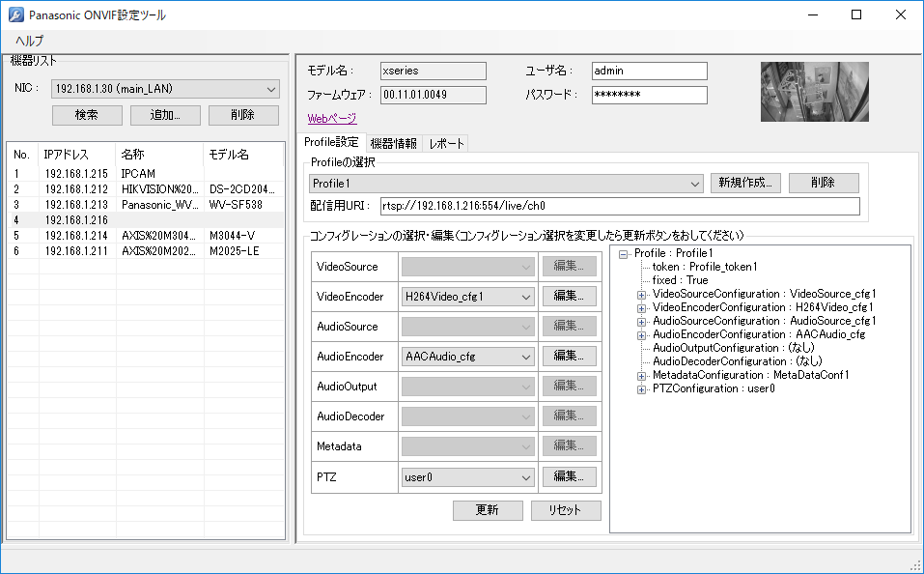Click the モデル名 column header in device list

tap(243, 155)
